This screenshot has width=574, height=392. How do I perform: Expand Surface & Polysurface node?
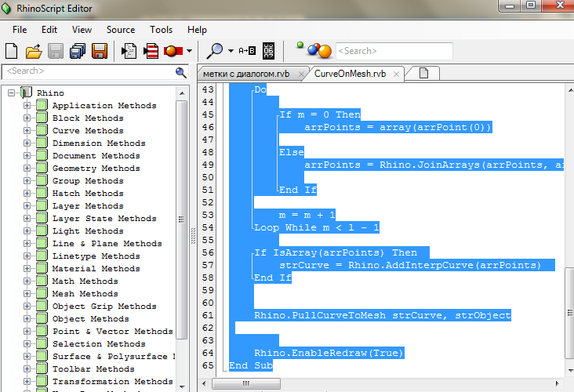tap(27, 356)
